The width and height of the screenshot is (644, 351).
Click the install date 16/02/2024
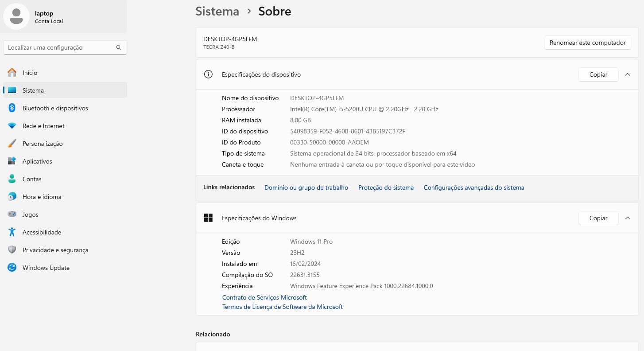click(305, 264)
